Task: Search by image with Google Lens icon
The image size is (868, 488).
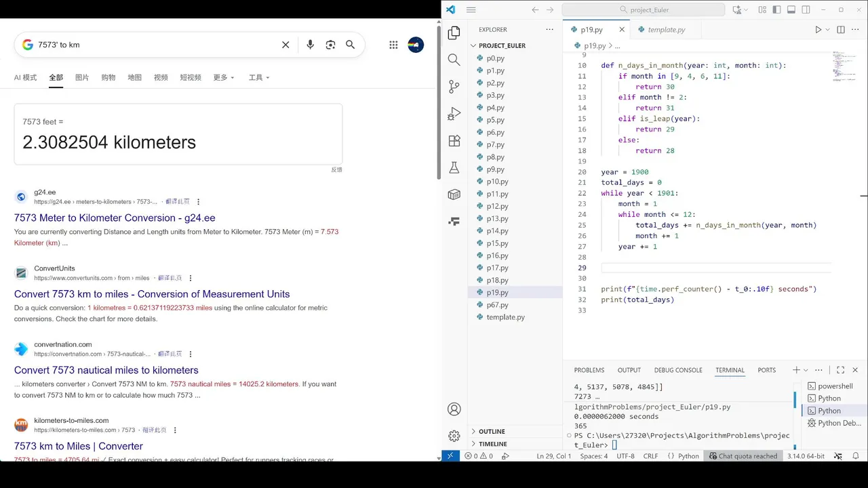Action: tap(330, 45)
